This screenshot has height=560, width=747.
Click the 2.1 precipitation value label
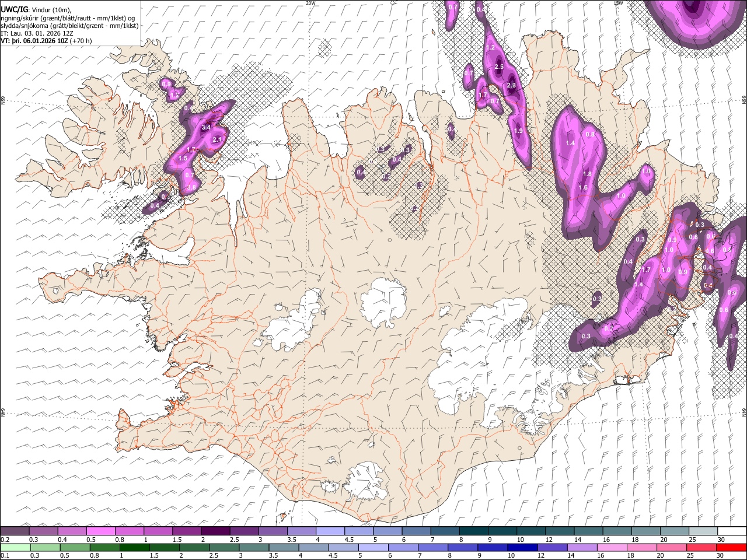click(x=218, y=139)
